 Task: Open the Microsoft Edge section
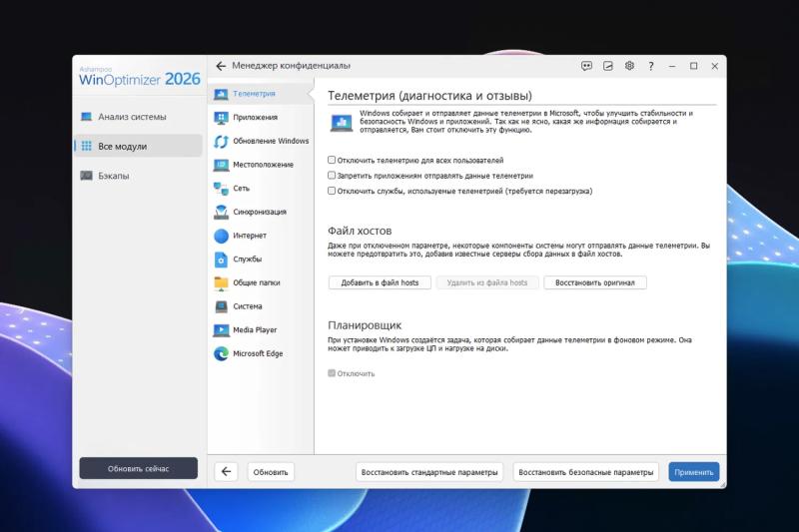(261, 353)
